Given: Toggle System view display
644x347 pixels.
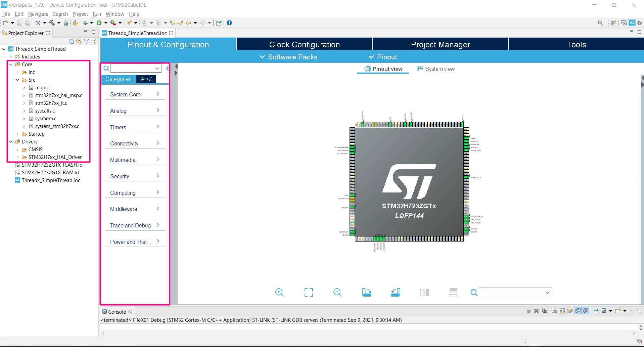Looking at the screenshot, I should tap(436, 69).
